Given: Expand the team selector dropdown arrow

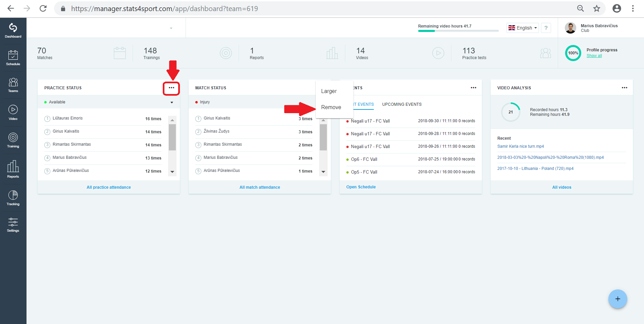Looking at the screenshot, I should tap(171, 28).
